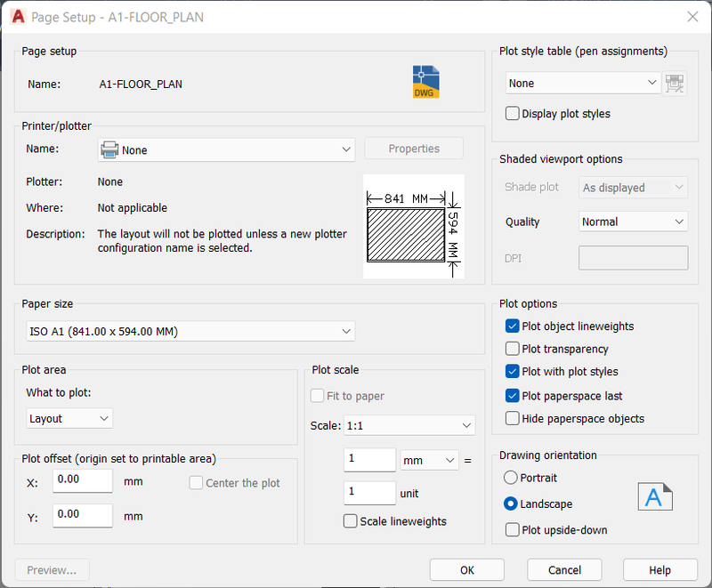Viewport: 712px width, 588px height.
Task: Click the plotter Properties button
Action: coord(414,149)
